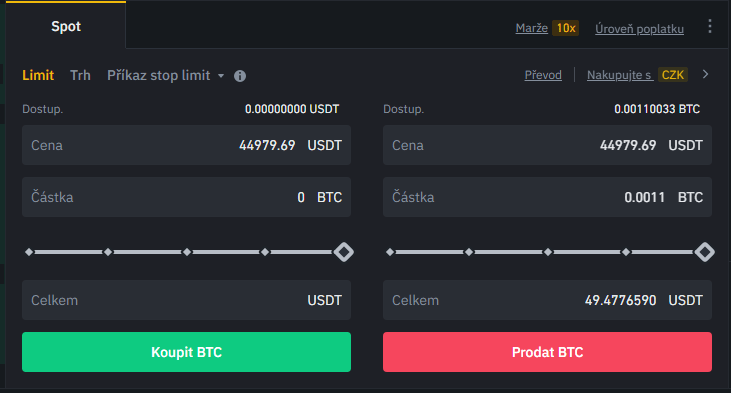Open the Převod transfer link
The height and width of the screenshot is (393, 731).
[543, 75]
